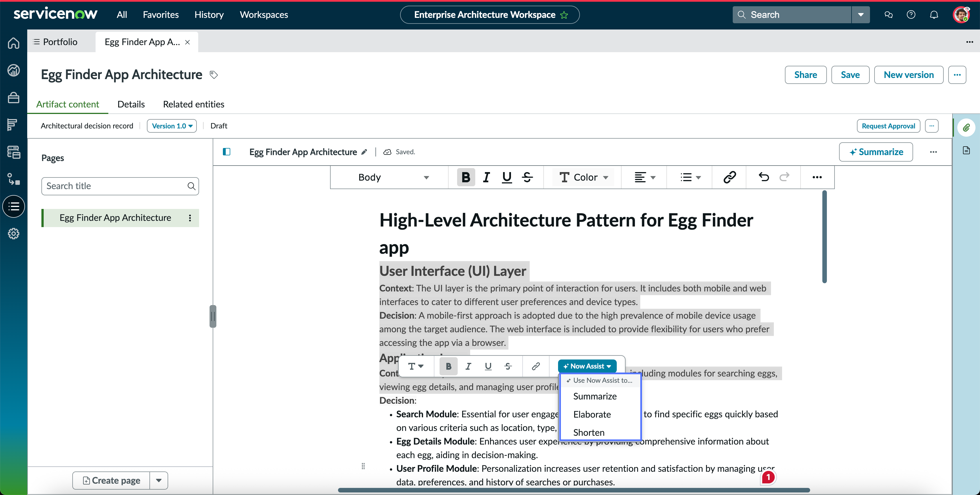Choose Elaborate from the Now Assist menu
The height and width of the screenshot is (495, 980).
[592, 415]
